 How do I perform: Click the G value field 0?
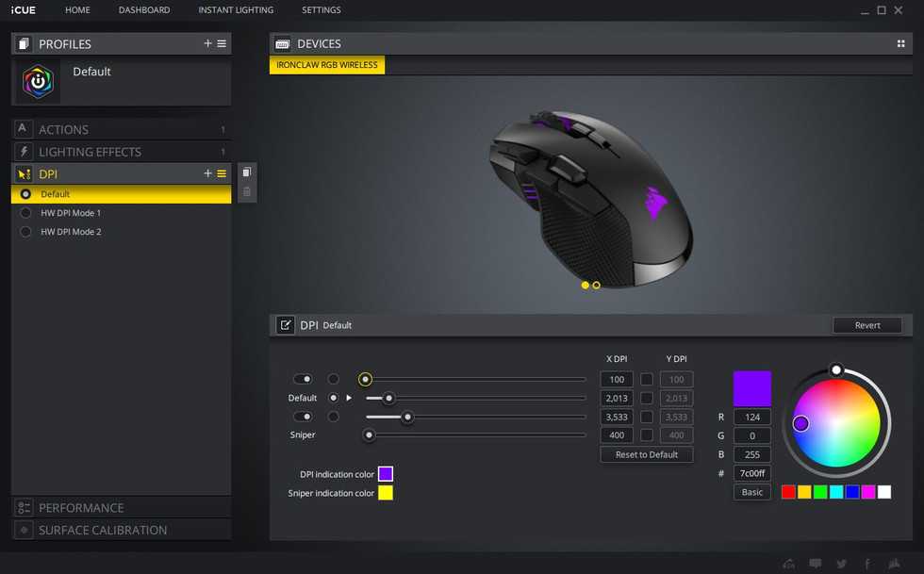[x=752, y=435]
